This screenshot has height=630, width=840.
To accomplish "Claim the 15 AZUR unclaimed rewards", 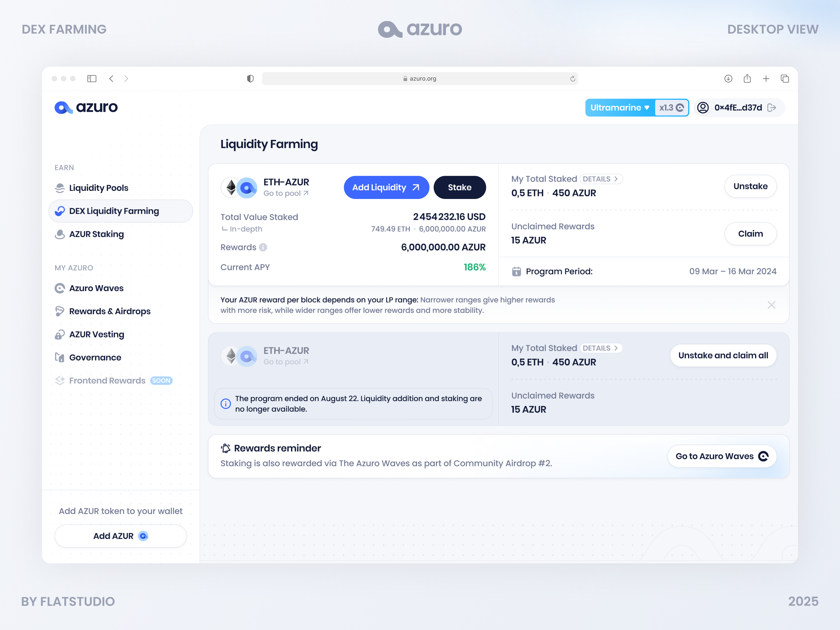I will click(x=750, y=234).
